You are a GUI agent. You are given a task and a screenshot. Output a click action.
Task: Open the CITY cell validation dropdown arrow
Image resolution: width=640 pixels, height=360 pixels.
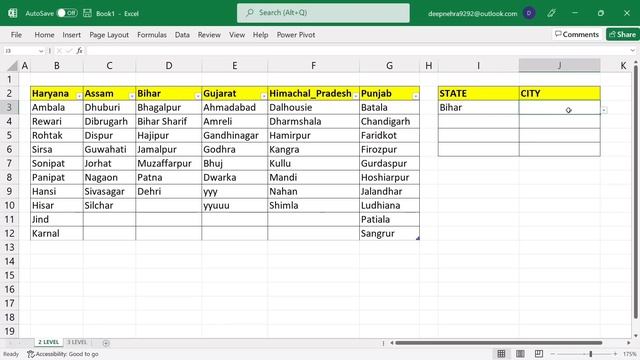604,110
